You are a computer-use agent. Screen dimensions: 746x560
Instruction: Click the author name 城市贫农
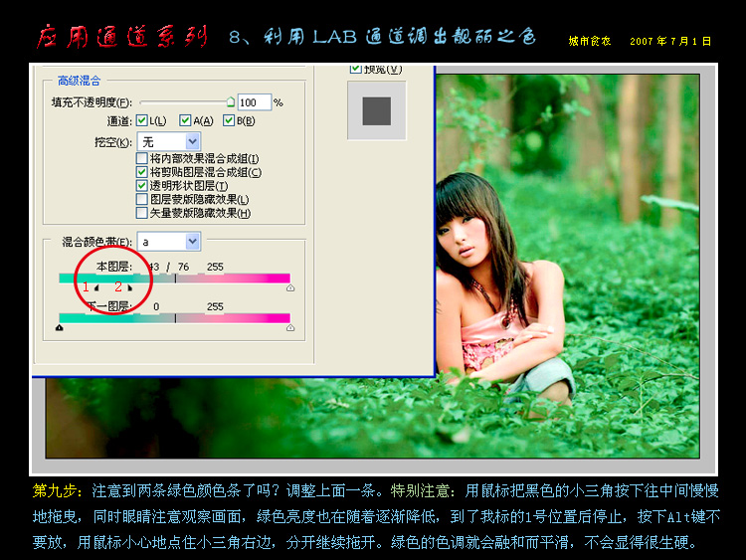pos(590,42)
